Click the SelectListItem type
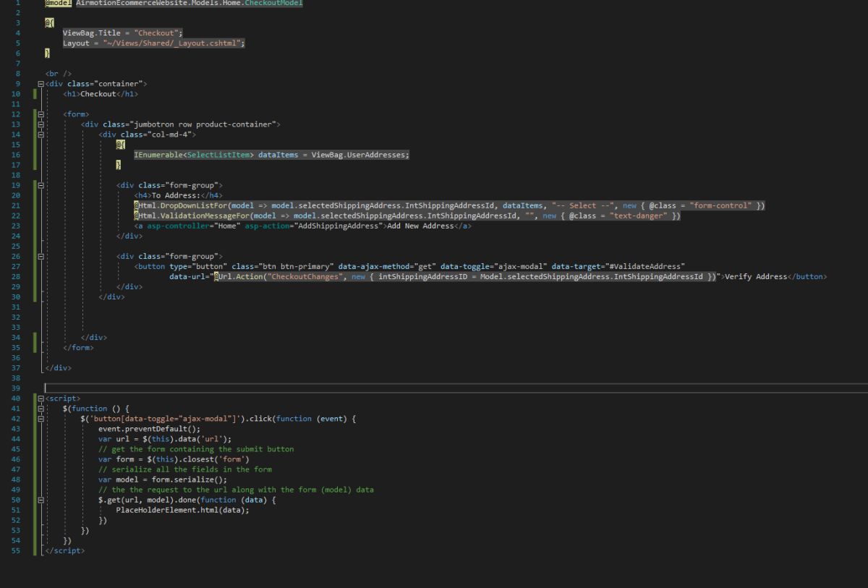 tap(218, 155)
